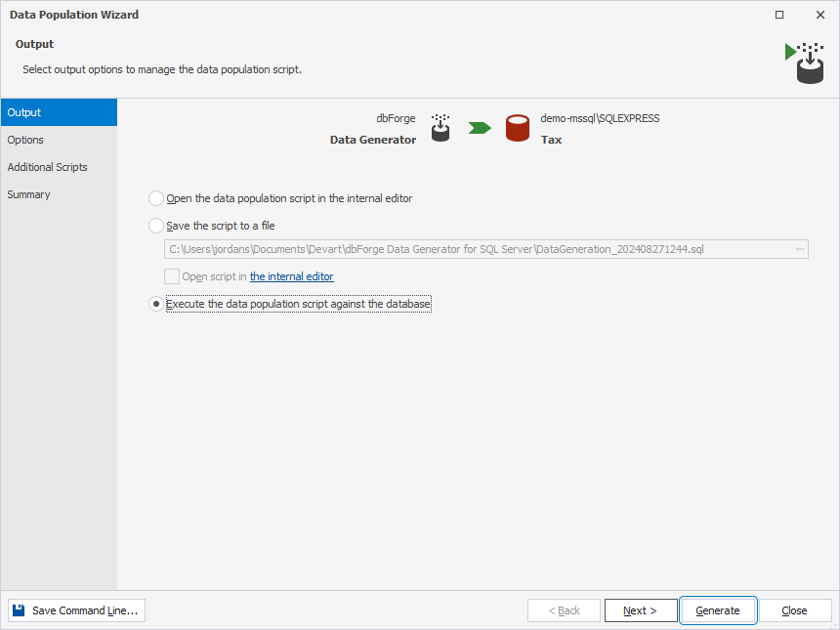Click the dbForge Data Generator source icon
Screen dimensions: 840x630
pyautogui.click(x=441, y=128)
